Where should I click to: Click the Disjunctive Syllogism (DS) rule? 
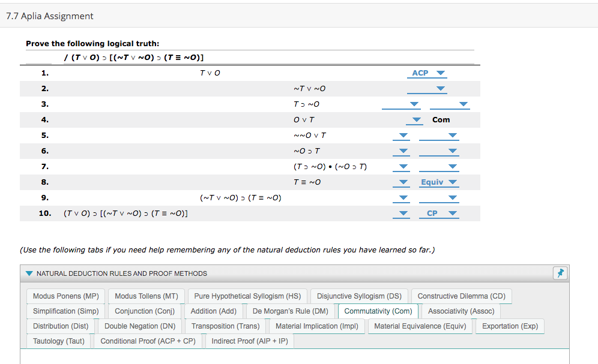[x=358, y=296]
